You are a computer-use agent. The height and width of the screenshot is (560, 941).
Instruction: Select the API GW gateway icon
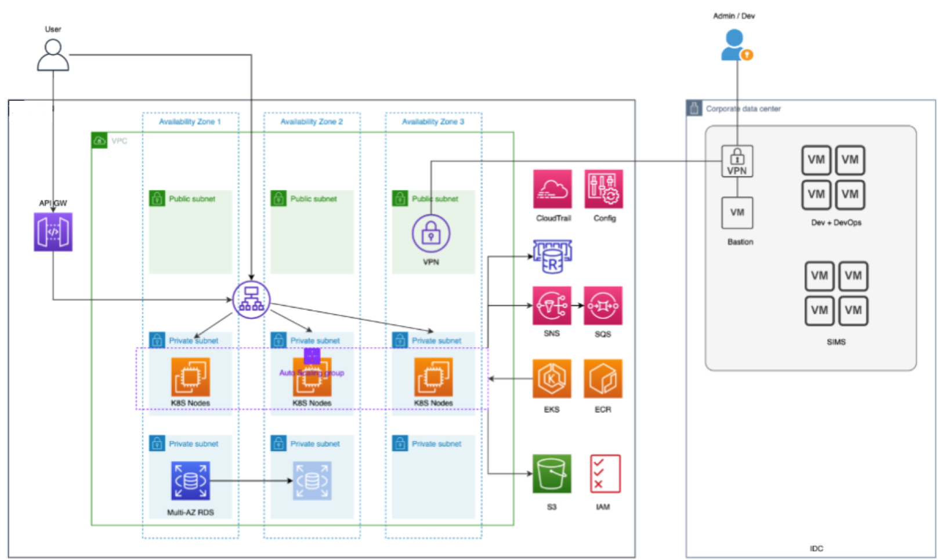53,232
